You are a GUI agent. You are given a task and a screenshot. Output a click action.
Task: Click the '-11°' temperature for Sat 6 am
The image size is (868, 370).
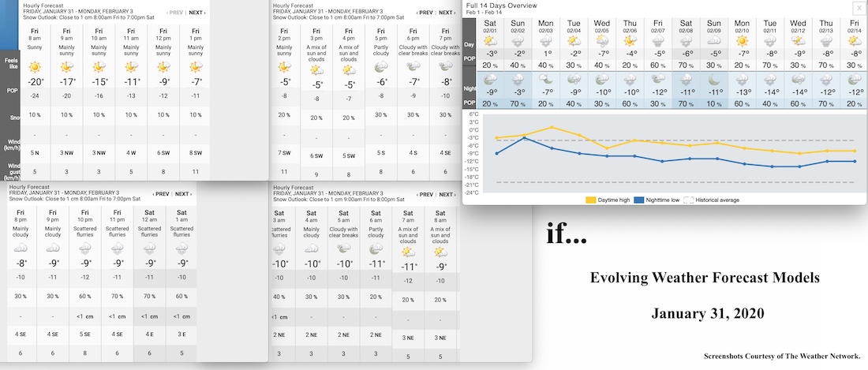pyautogui.click(x=376, y=263)
